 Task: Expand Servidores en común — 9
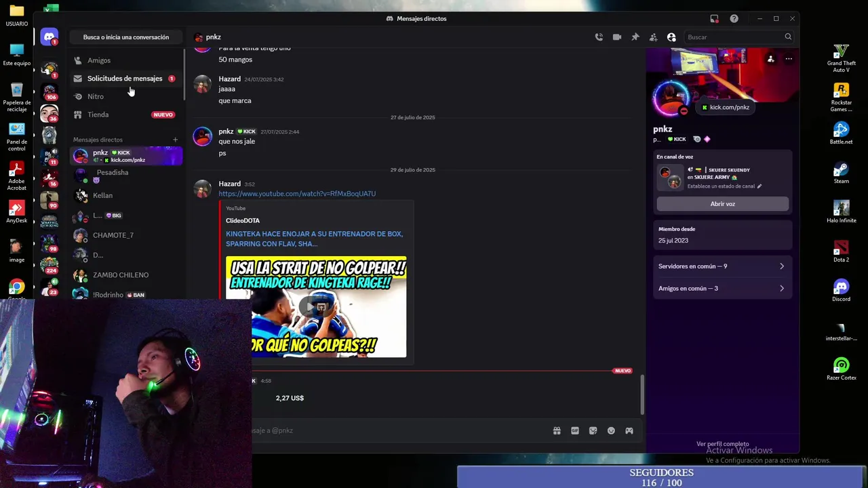coord(722,266)
